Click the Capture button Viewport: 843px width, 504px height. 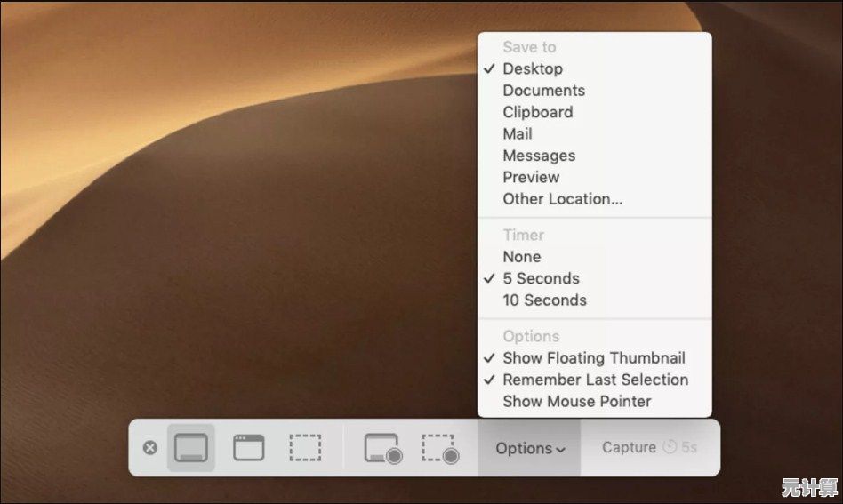(647, 448)
